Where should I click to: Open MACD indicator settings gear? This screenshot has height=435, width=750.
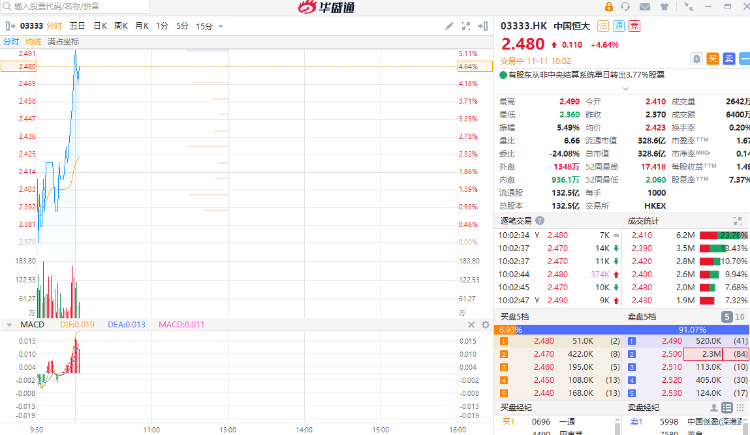click(485, 325)
